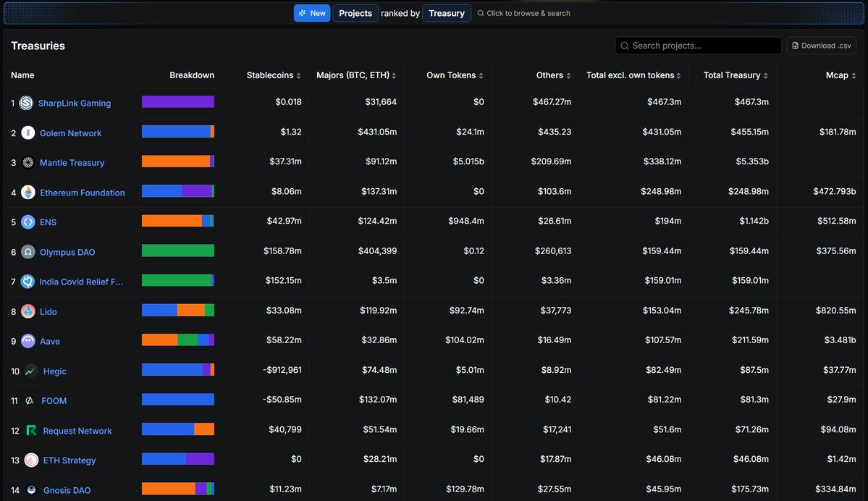Viewport: 868px width, 501px height.
Task: Click the Treasuries heading
Action: (x=38, y=46)
